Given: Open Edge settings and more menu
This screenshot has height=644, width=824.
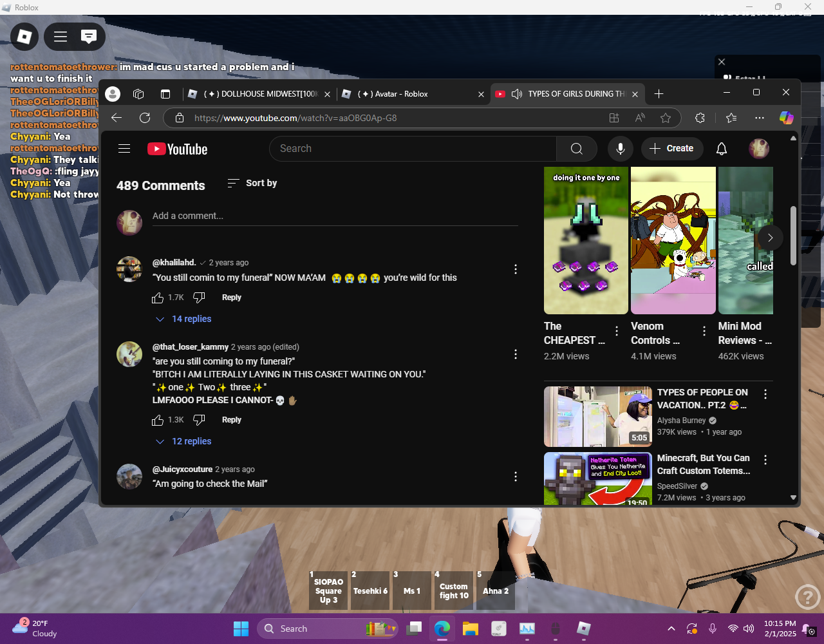Looking at the screenshot, I should [760, 118].
